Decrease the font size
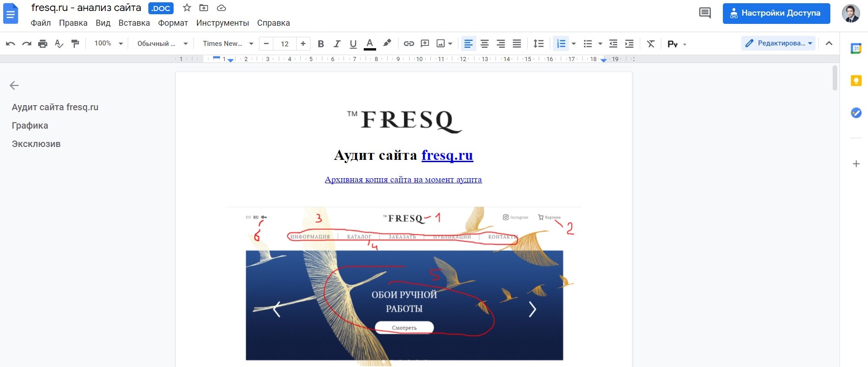 click(x=266, y=44)
